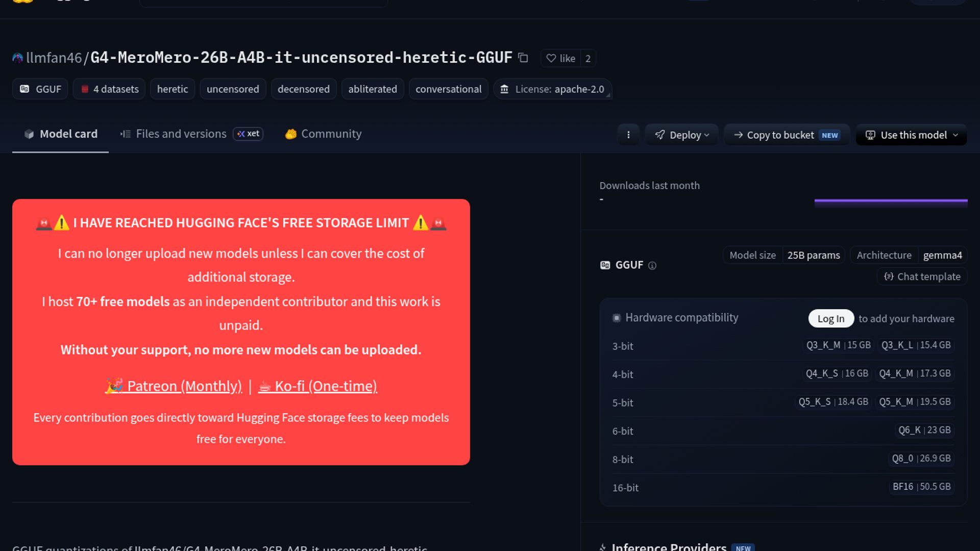The height and width of the screenshot is (551, 980).
Task: Open the Community tab
Action: pos(323,134)
